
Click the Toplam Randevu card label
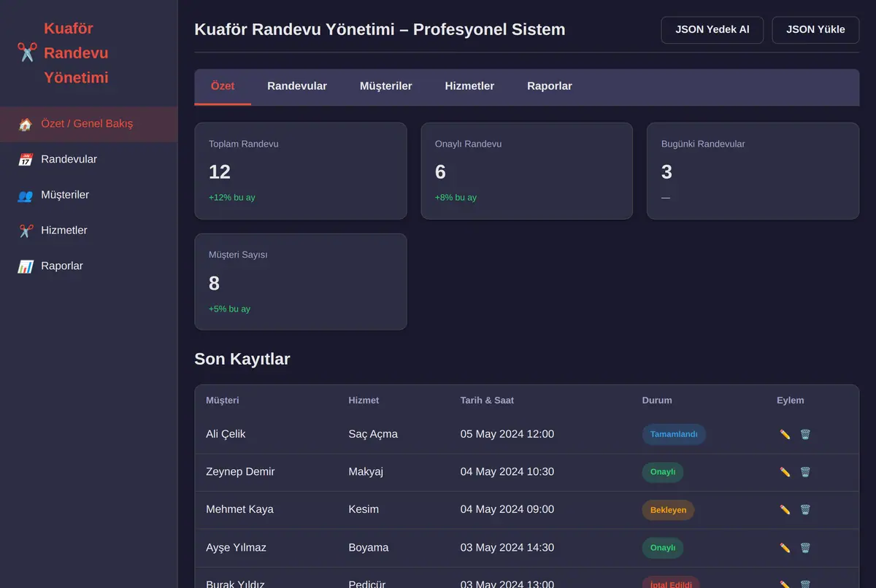point(243,144)
